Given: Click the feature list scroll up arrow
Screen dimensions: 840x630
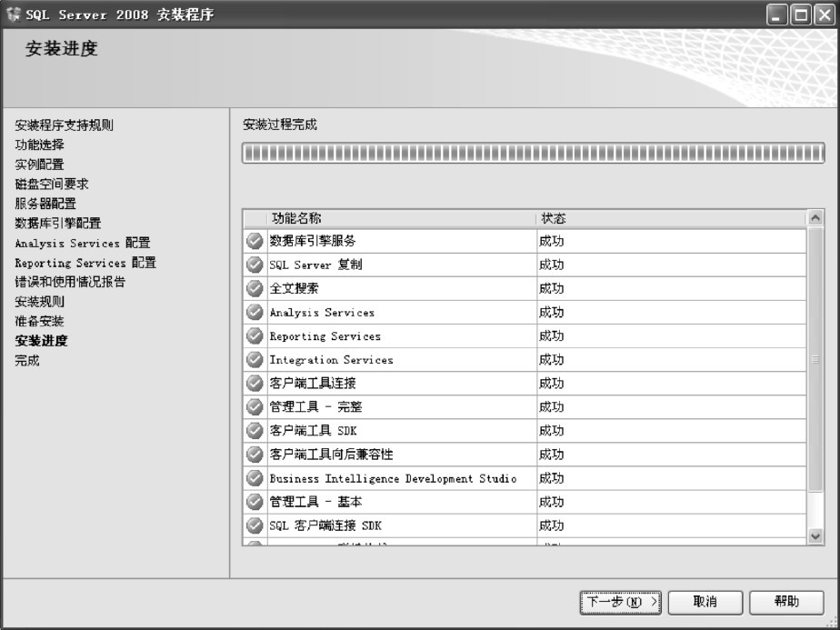Looking at the screenshot, I should point(815,217).
